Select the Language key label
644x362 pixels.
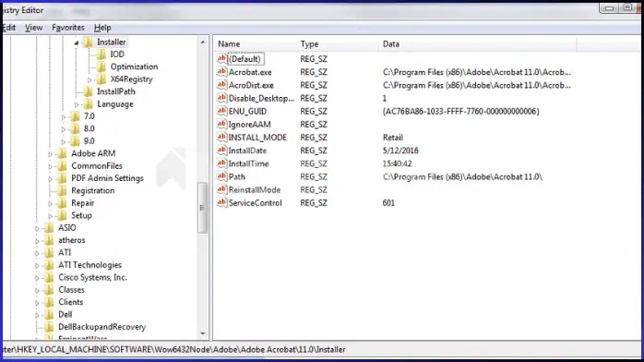point(115,104)
